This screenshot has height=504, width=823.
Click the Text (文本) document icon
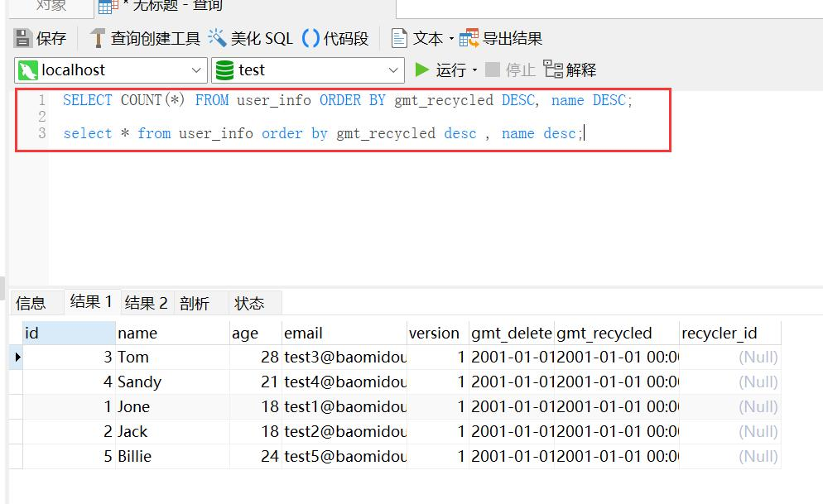[x=400, y=38]
